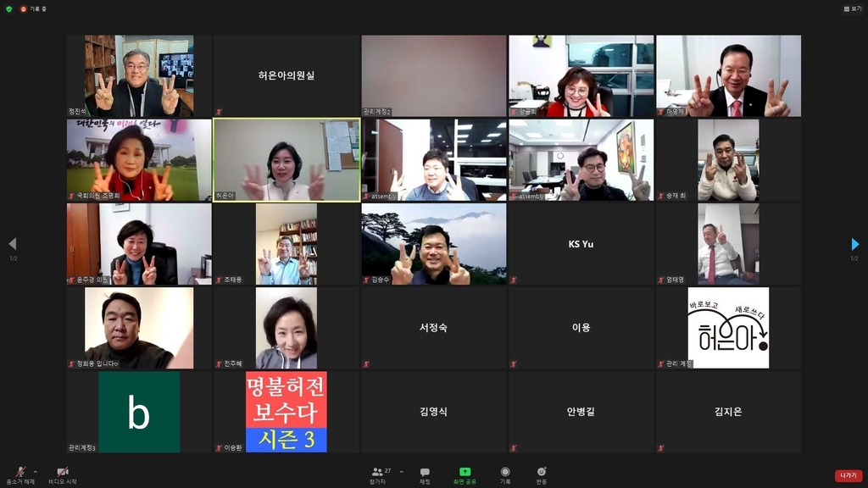Open the Chat panel
This screenshot has height=488, width=868.
point(425,474)
